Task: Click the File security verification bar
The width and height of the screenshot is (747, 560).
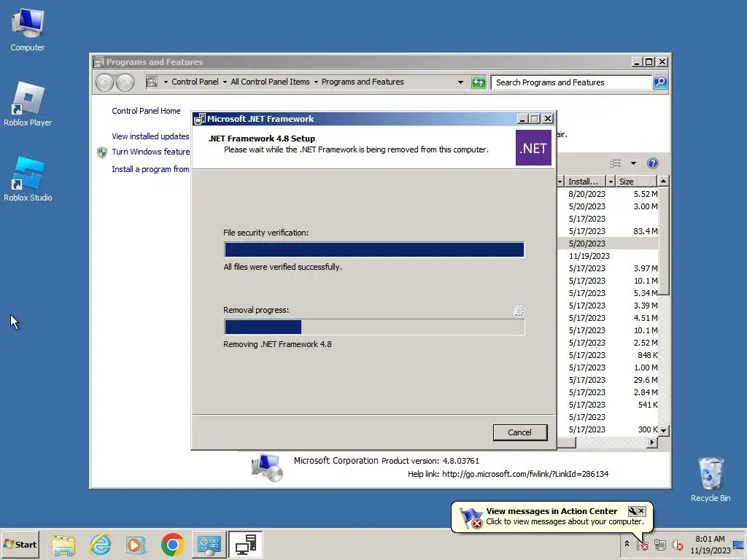Action: click(x=374, y=249)
